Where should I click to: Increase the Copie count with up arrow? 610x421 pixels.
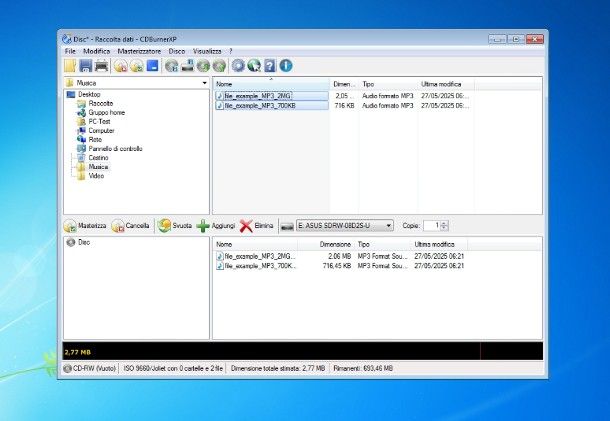(444, 223)
